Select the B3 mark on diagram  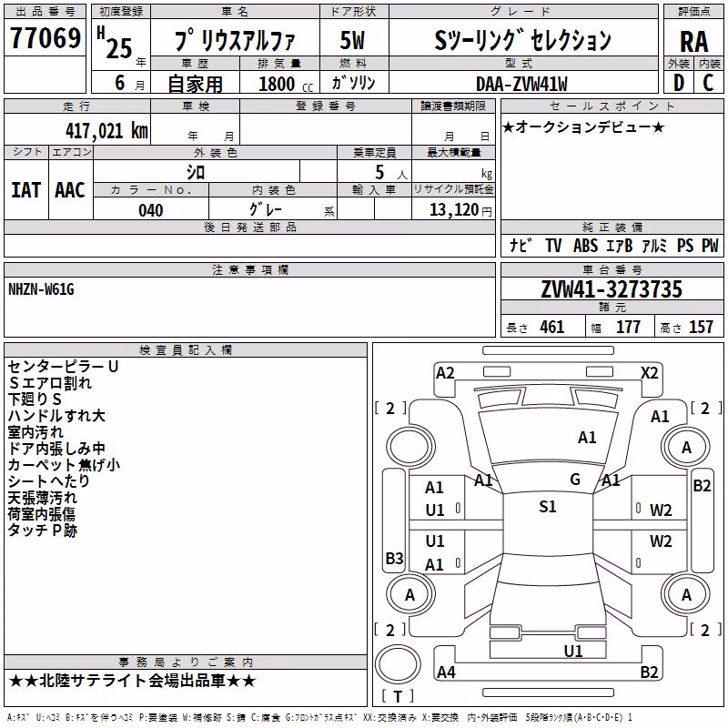click(395, 558)
